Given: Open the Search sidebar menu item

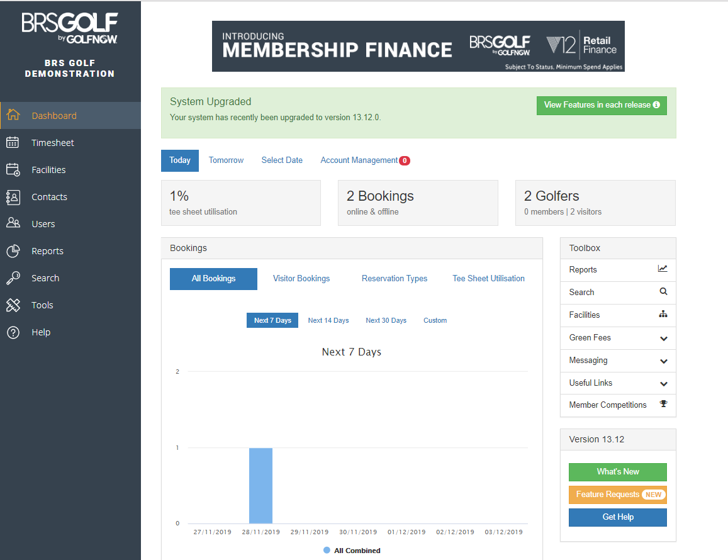Looking at the screenshot, I should click(70, 278).
